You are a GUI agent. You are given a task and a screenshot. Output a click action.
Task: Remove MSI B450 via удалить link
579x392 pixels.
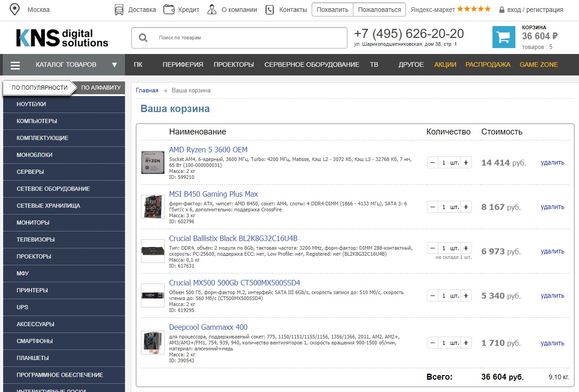point(552,207)
